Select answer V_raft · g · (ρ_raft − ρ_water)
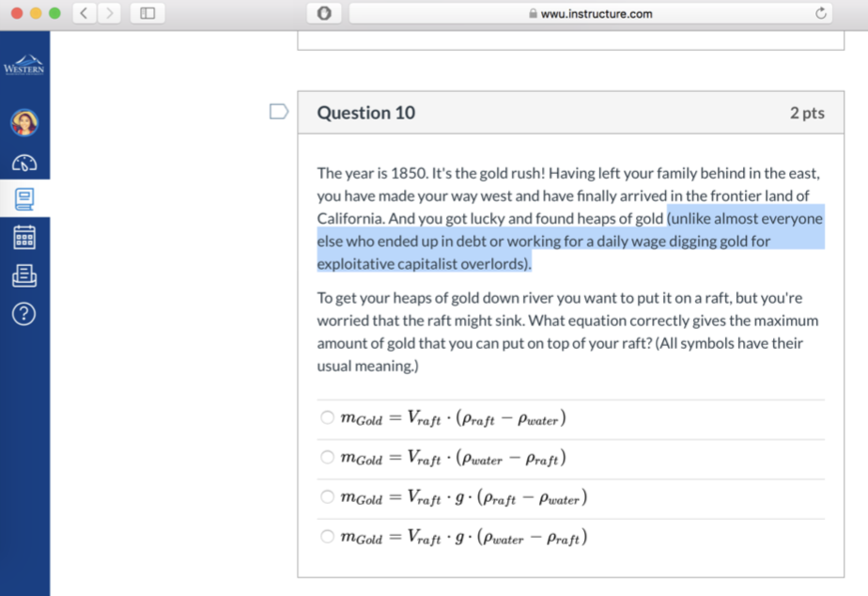The width and height of the screenshot is (868, 596). [x=327, y=497]
